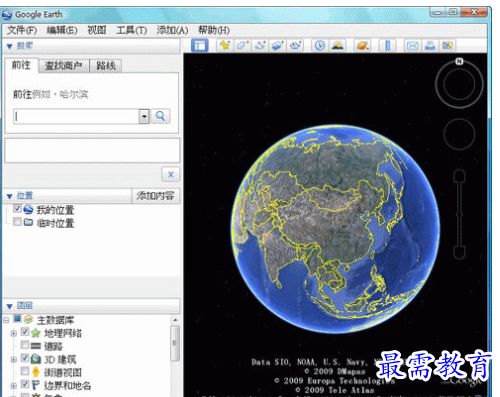Uncheck the 地理网络 layer checkbox
Screen dimensions: 500x397
click(25, 332)
